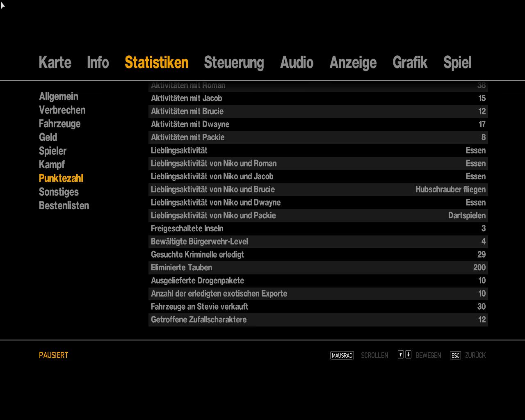Open the Sonstiges category

(59, 192)
